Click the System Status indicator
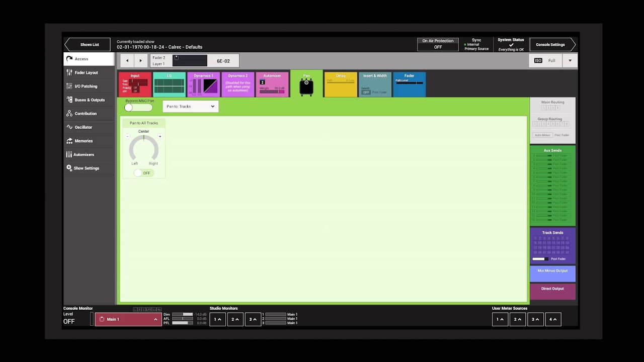Viewport: 644px width, 362px height. 511,44
